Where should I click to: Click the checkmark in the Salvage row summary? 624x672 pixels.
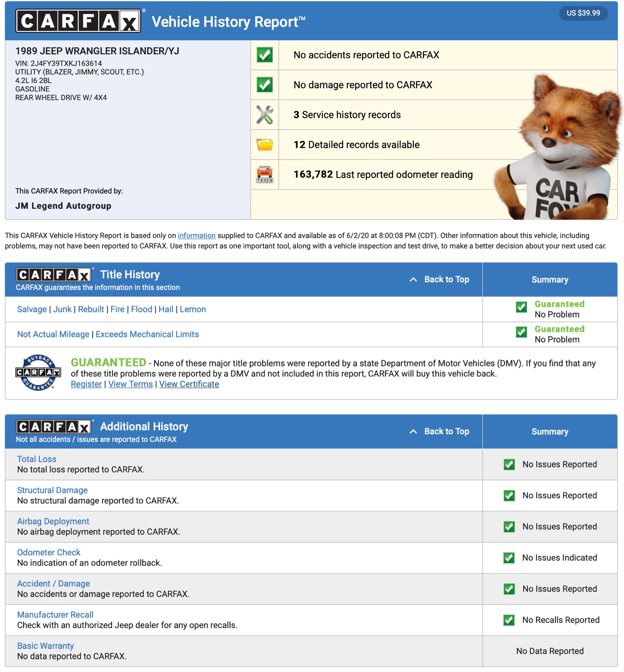[521, 307]
